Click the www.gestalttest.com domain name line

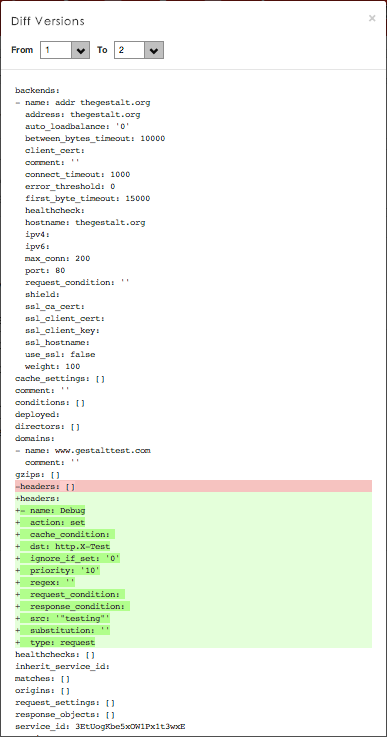click(x=83, y=450)
